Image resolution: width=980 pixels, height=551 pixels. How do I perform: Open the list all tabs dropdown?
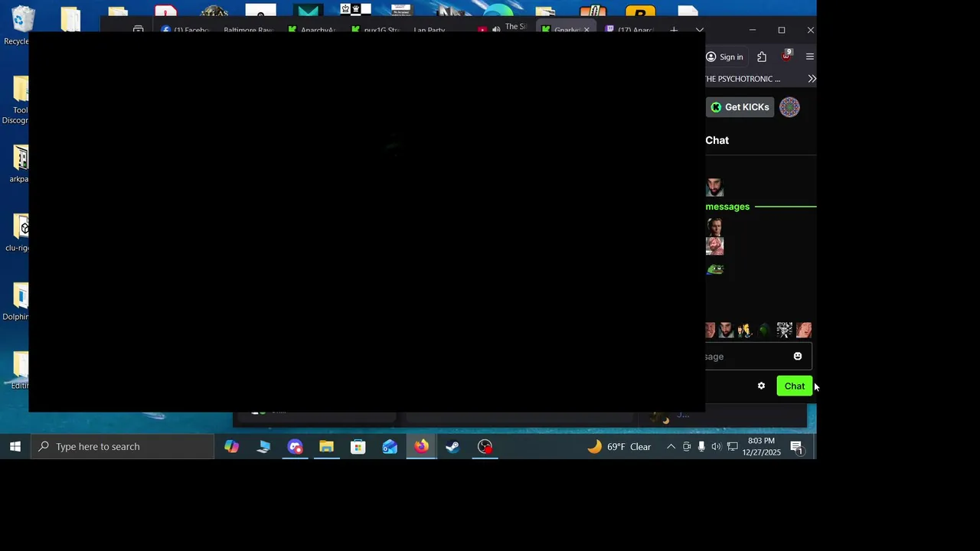pyautogui.click(x=699, y=30)
